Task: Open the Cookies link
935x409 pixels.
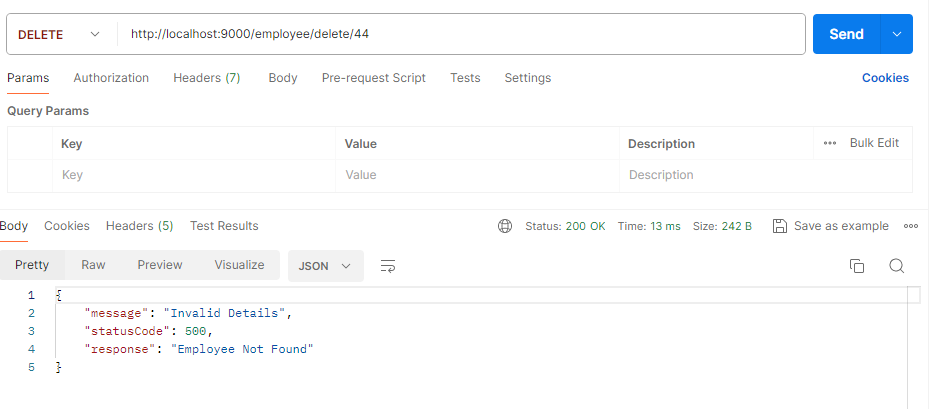Action: (x=885, y=78)
